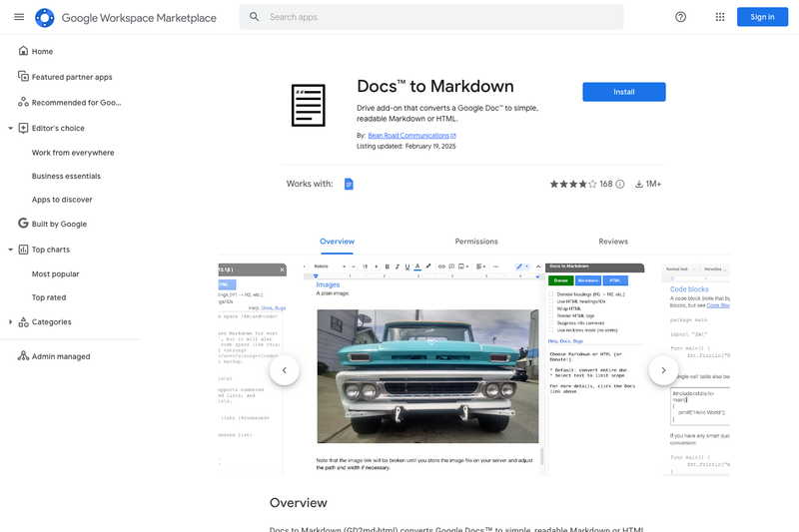Click the Overview section heading
Viewport: 799px width, 532px height.
pos(298,502)
